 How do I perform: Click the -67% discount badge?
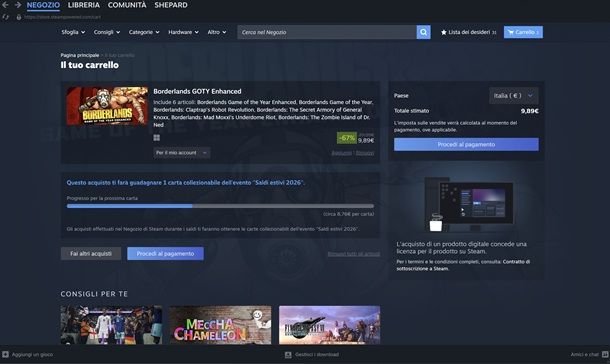[x=347, y=138]
